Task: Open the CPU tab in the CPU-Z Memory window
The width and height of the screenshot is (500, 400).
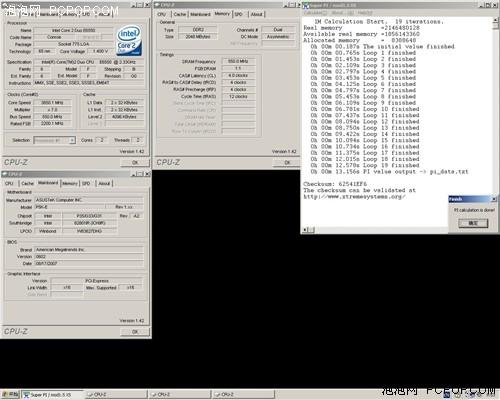Action: click(x=162, y=14)
